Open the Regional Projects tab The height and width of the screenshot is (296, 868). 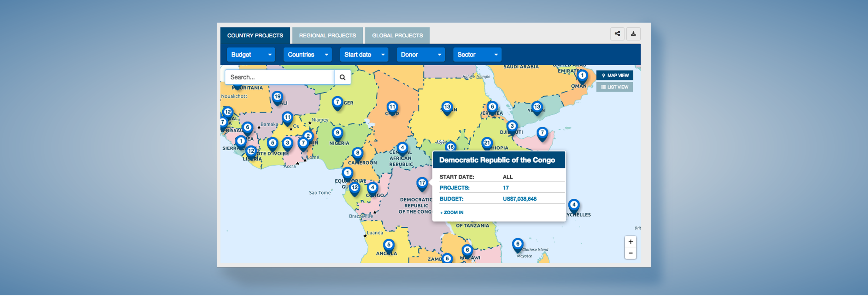[327, 36]
